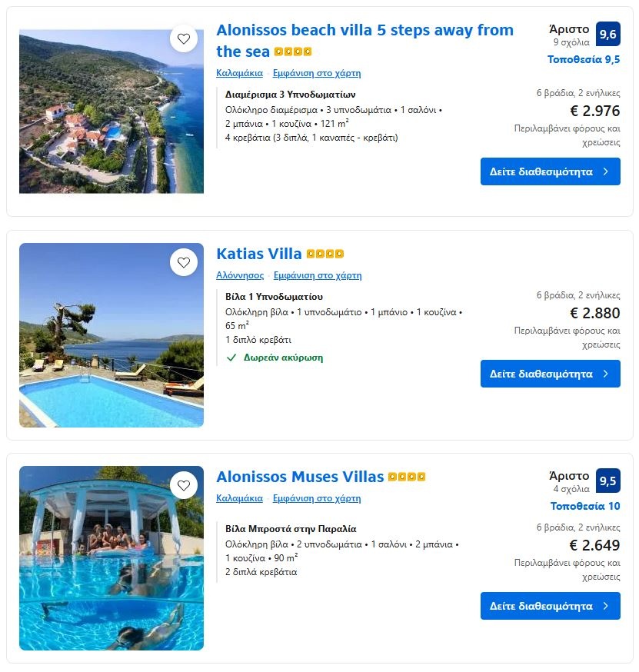Viewport: 639px width, 672px height.
Task: Click the 9,6 review score badge
Action: coord(607,34)
